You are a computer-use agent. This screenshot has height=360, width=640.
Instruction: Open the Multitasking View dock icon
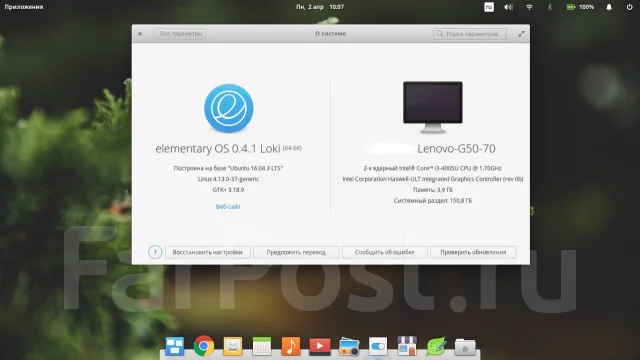(175, 346)
